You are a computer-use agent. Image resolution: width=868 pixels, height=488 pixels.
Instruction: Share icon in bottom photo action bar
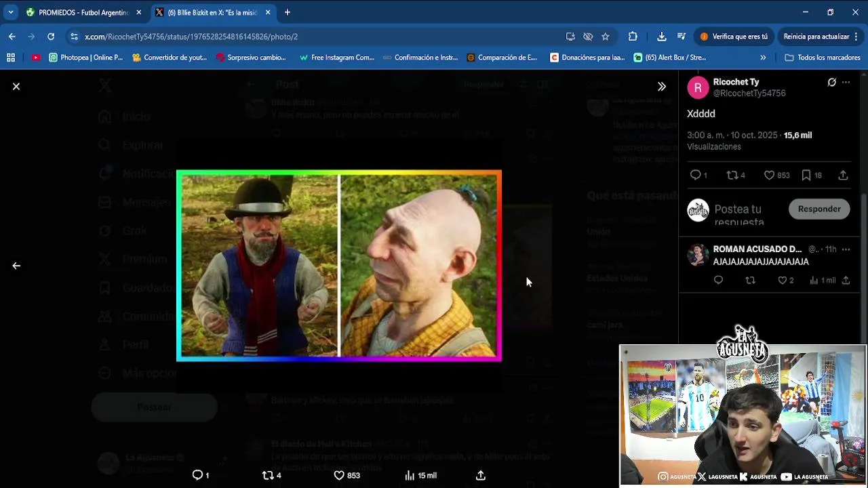pyautogui.click(x=481, y=475)
